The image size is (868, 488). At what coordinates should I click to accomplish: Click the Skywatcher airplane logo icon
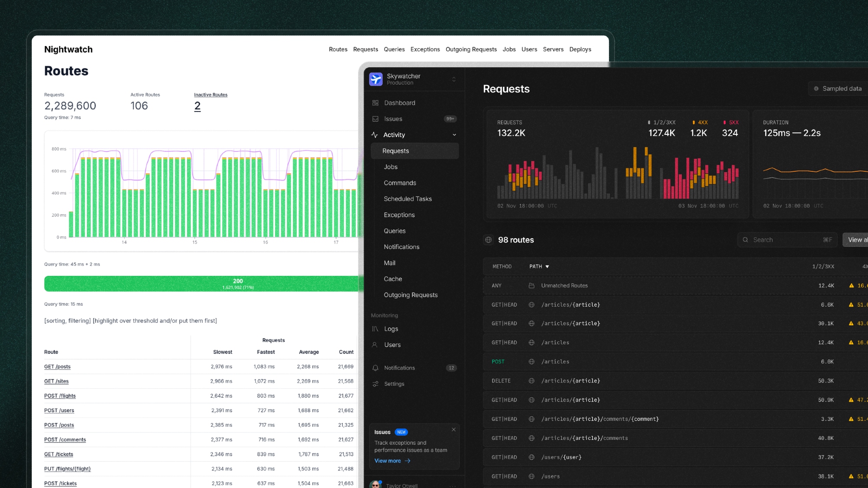tap(376, 79)
